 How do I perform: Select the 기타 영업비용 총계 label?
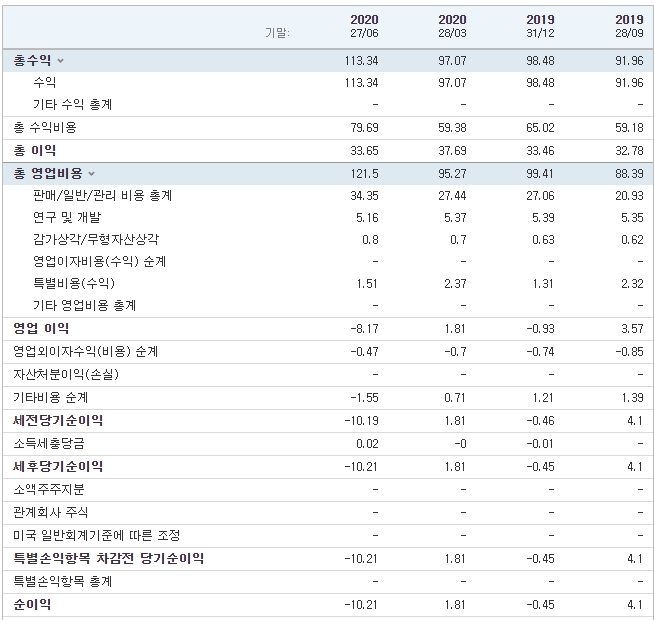(85, 305)
